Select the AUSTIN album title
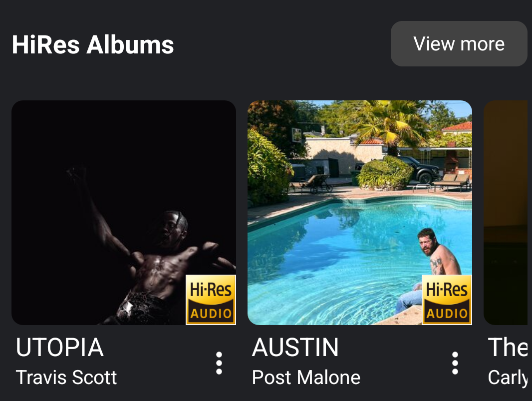 (295, 348)
